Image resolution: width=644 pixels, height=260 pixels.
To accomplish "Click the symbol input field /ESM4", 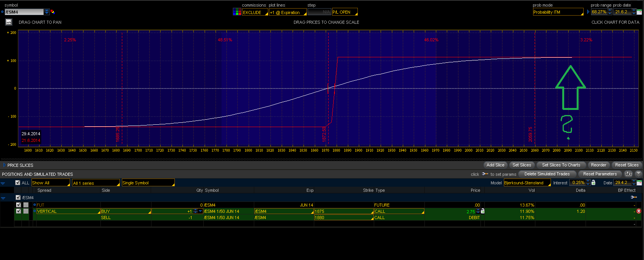I will point(24,12).
